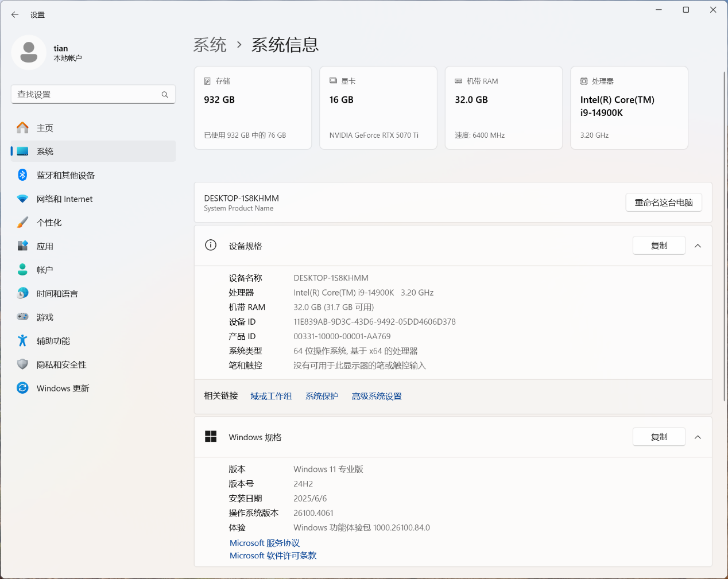Click the back arrow icon
The image size is (728, 579).
(x=15, y=15)
